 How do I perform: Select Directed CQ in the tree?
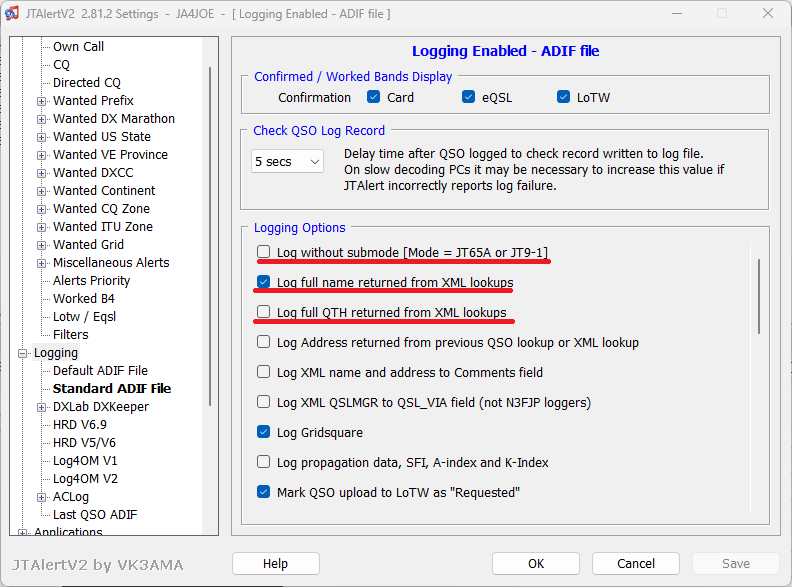(x=87, y=82)
